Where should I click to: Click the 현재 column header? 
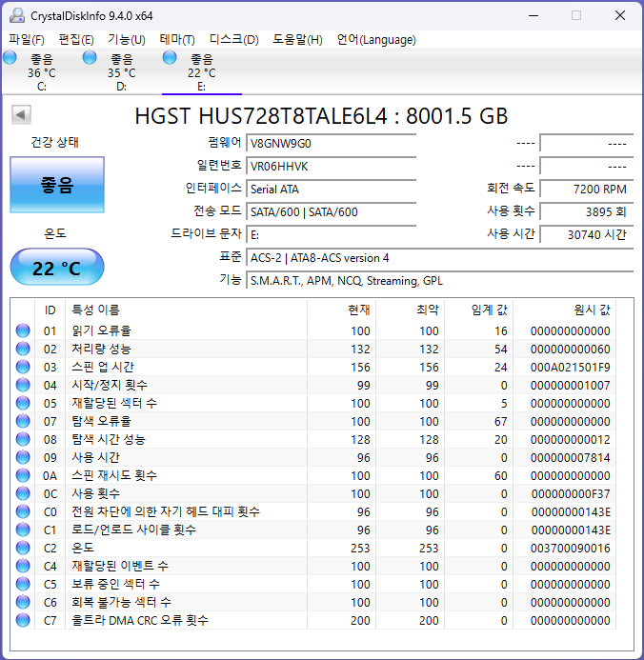341,310
